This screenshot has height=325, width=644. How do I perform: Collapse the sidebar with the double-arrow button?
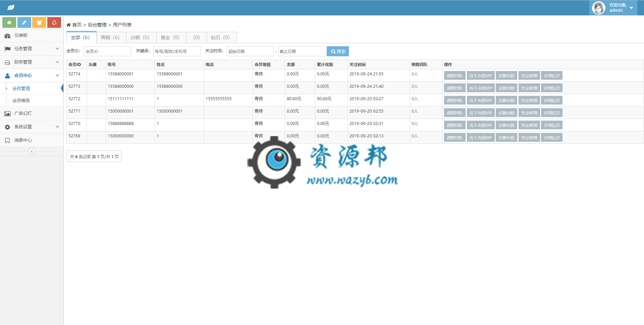pyautogui.click(x=32, y=152)
